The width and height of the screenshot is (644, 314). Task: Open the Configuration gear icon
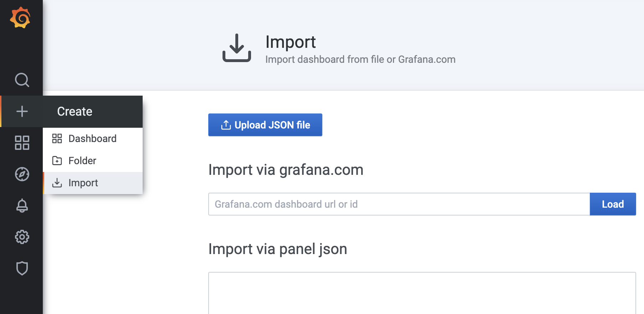[22, 237]
